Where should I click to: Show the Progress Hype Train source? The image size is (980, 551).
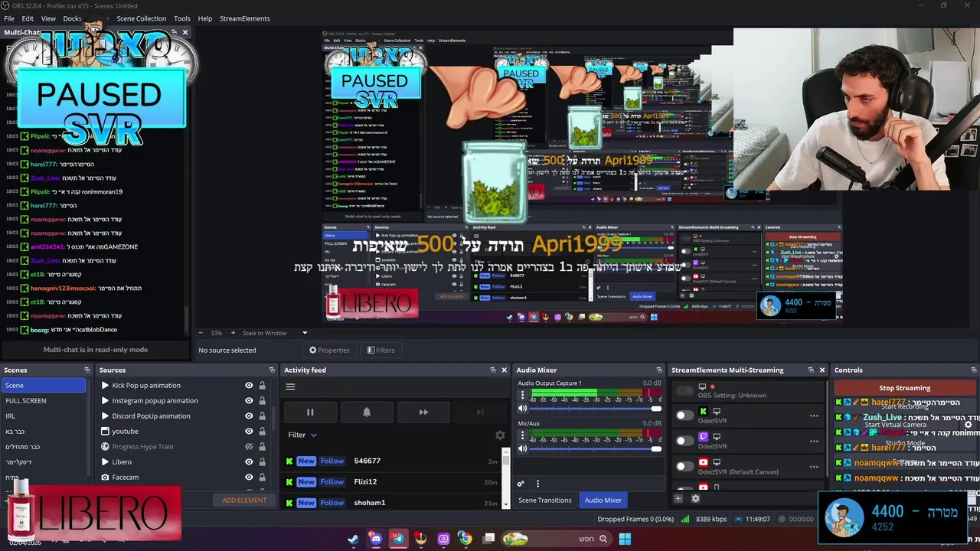pos(249,447)
